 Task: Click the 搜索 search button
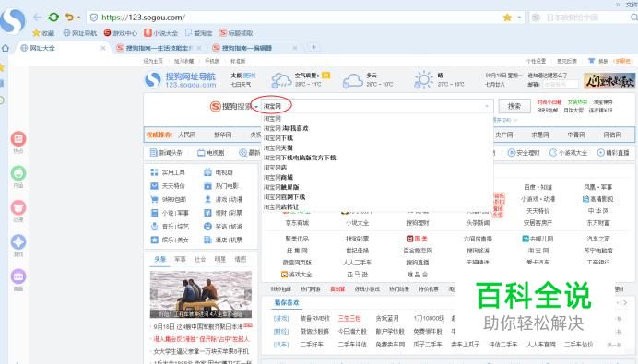514,106
